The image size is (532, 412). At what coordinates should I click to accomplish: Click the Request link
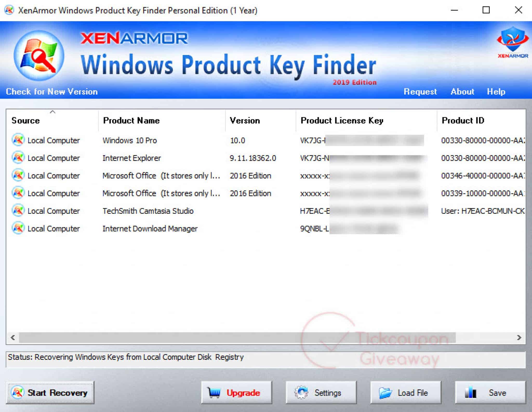(420, 92)
